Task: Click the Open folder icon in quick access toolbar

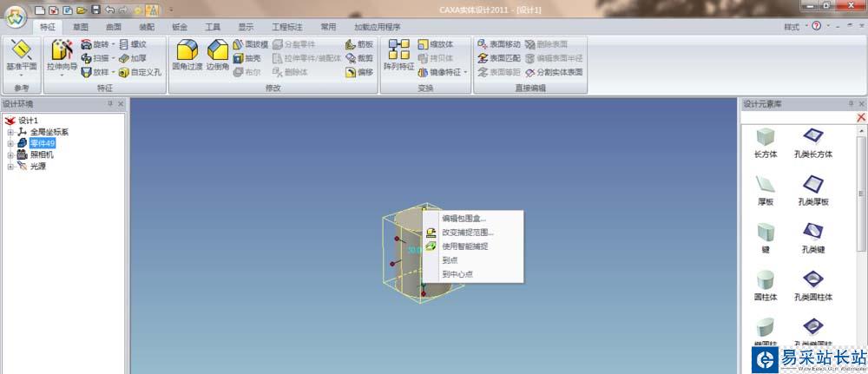Action: [x=82, y=10]
